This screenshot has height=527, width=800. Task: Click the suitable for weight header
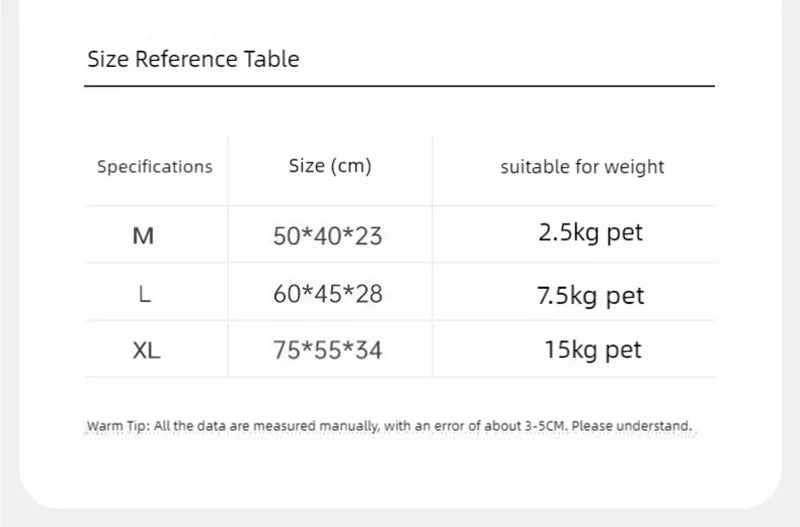click(582, 167)
